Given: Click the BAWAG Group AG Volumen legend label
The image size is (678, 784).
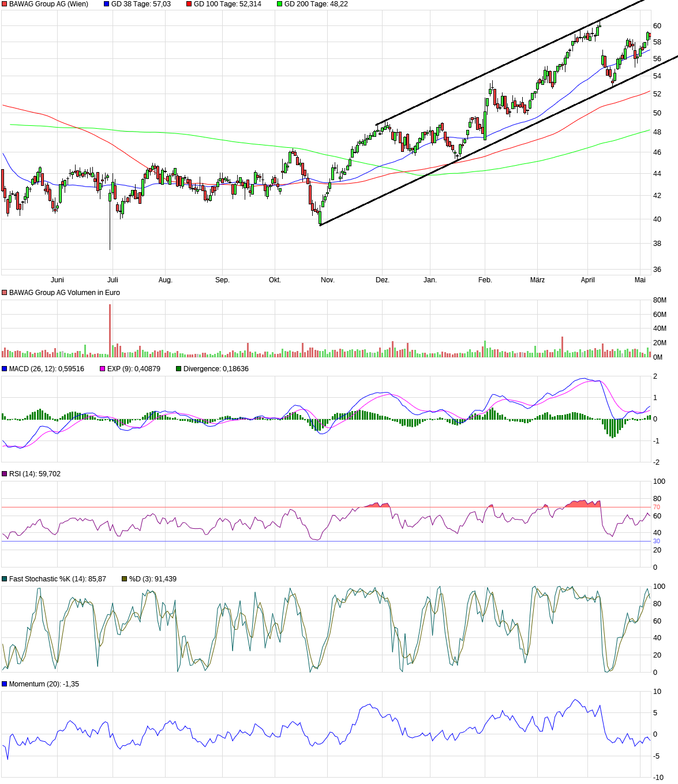Looking at the screenshot, I should coord(65,293).
